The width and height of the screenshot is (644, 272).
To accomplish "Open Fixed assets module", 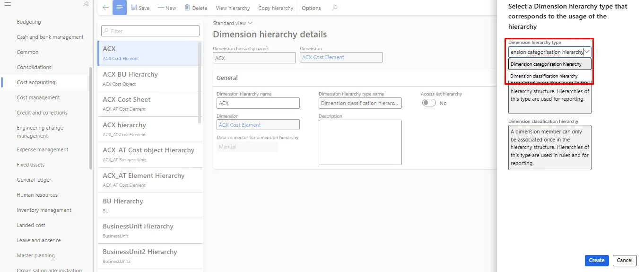I will [31, 165].
